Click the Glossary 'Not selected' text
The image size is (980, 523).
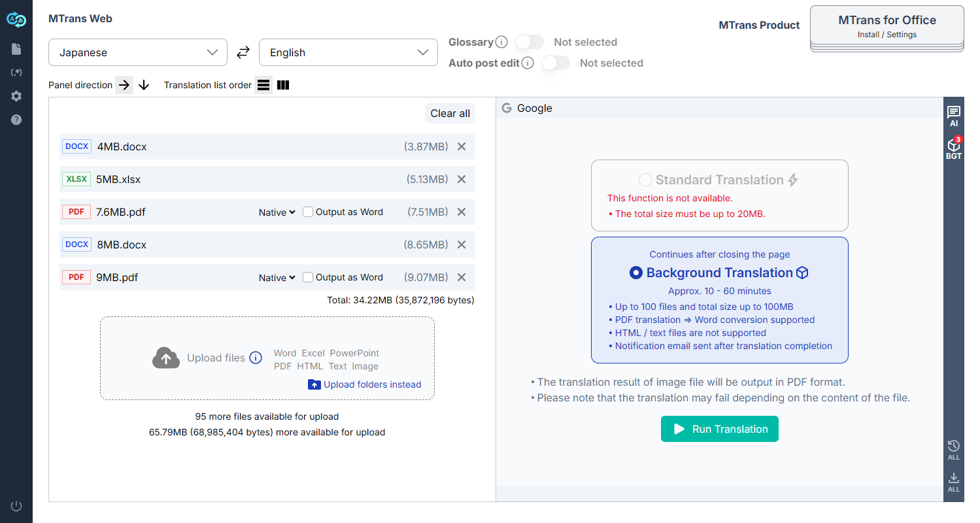coord(585,42)
